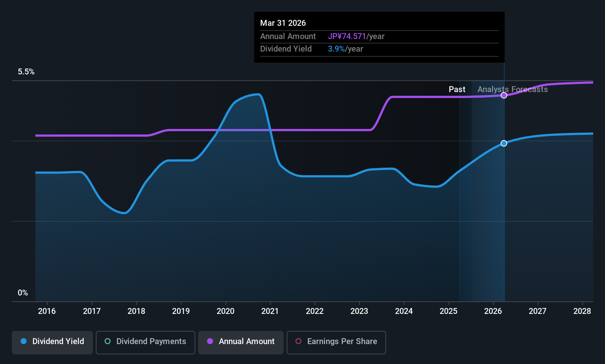Image resolution: width=605 pixels, height=364 pixels.
Task: Click the 2021 x-axis label
Action: 270,311
